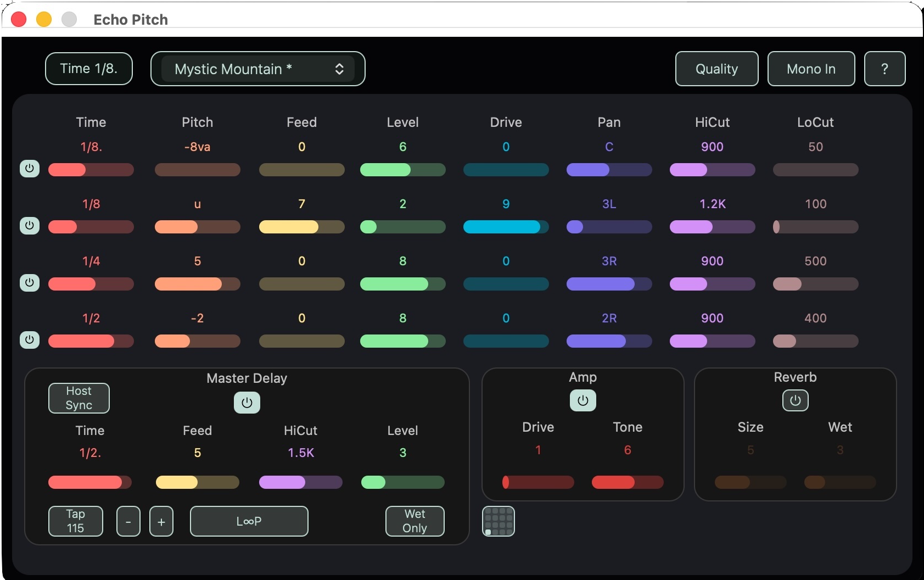Click the -8va pitch value
The width and height of the screenshot is (924, 580).
[x=198, y=147]
